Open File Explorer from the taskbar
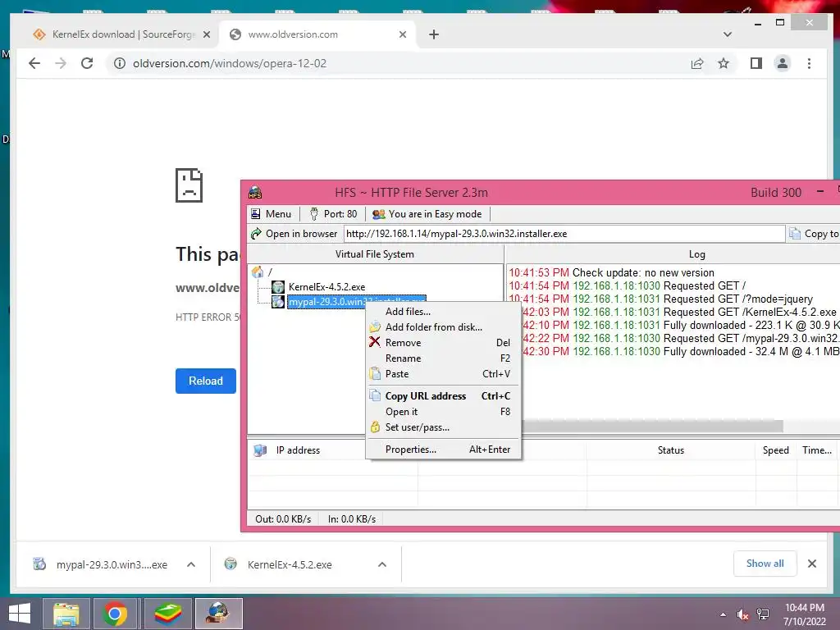Screen dimensions: 840x630 click(x=66, y=614)
